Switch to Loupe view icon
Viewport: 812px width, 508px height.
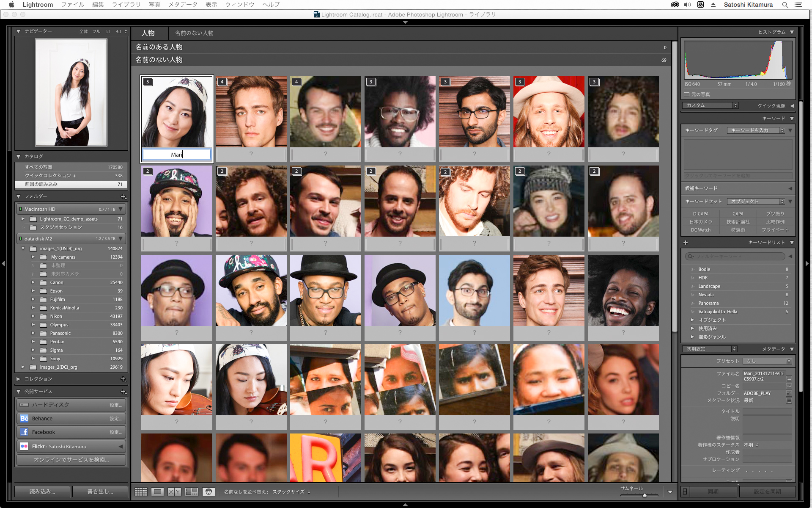[x=158, y=491]
